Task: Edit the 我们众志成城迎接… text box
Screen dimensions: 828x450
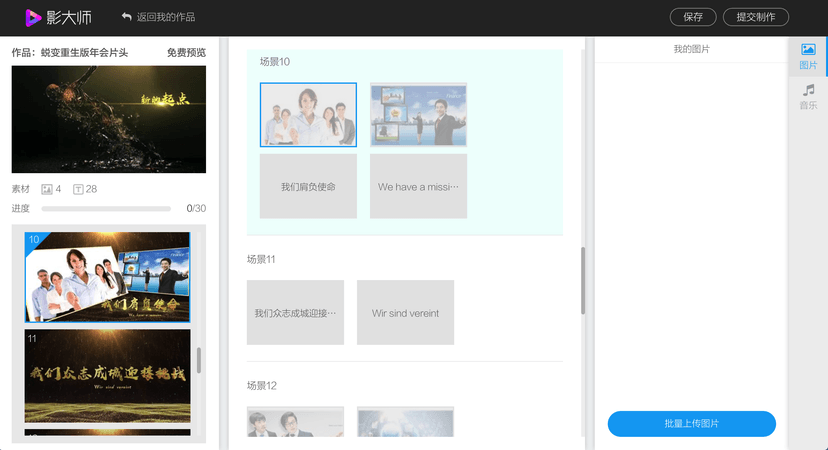Action: (x=295, y=313)
